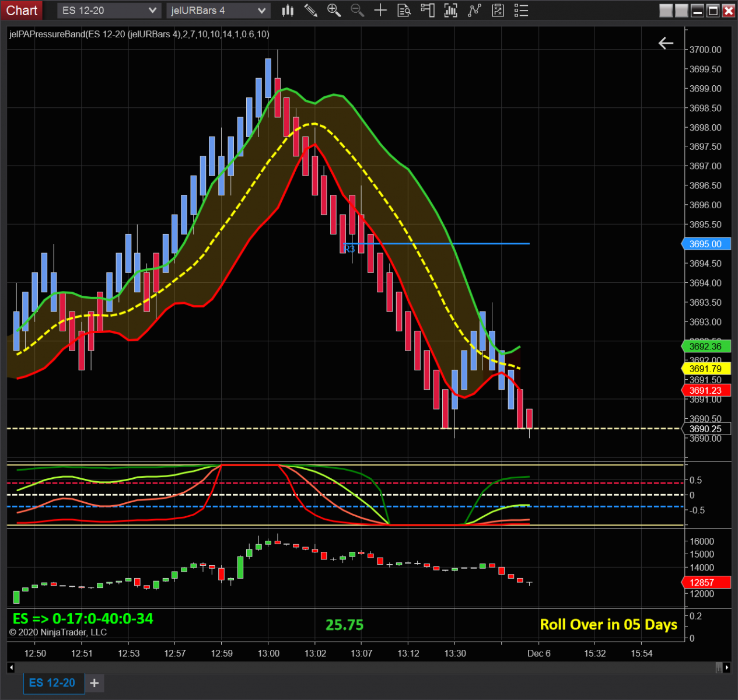Open the Chart Trader icon
This screenshot has width=738, height=700.
[x=428, y=10]
